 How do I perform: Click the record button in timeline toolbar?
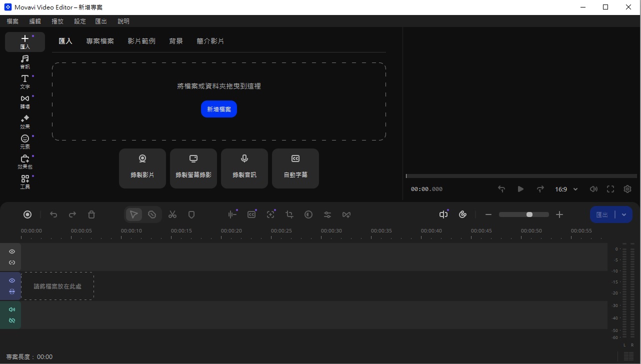[x=27, y=214]
